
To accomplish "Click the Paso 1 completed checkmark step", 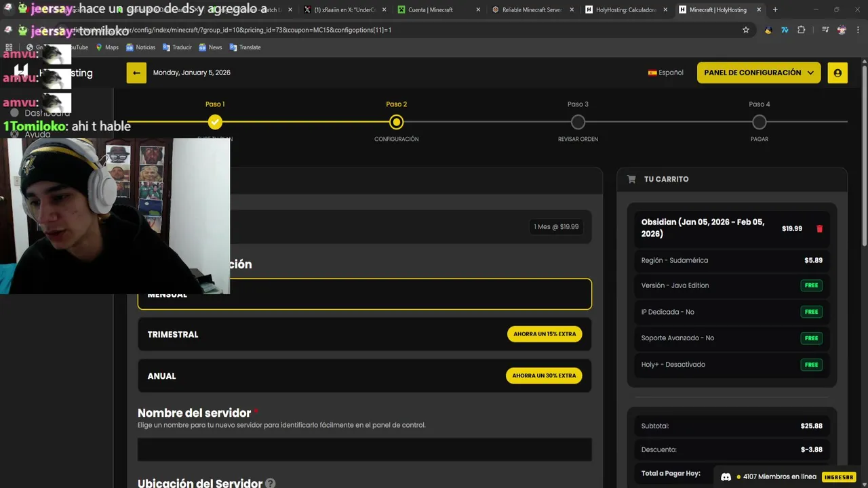I will pos(215,122).
